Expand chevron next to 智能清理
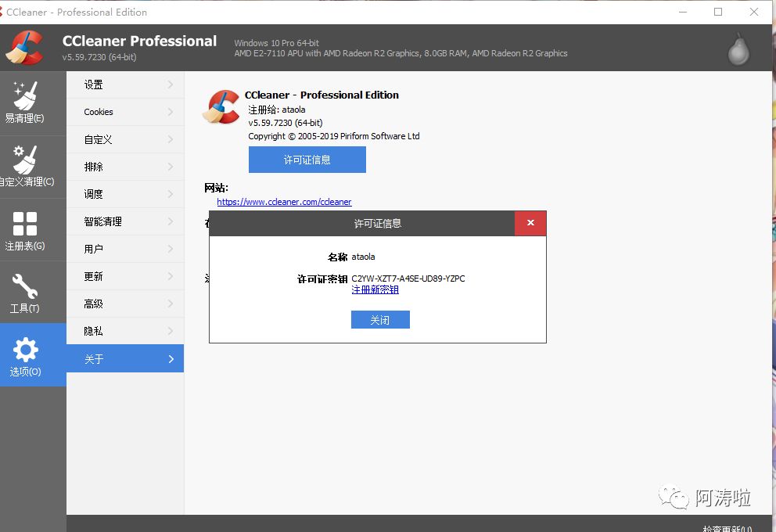The image size is (776, 532). tap(171, 221)
